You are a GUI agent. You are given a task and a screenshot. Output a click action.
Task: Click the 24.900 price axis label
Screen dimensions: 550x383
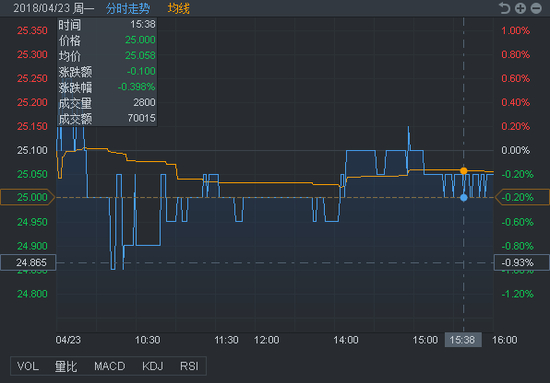click(x=32, y=246)
